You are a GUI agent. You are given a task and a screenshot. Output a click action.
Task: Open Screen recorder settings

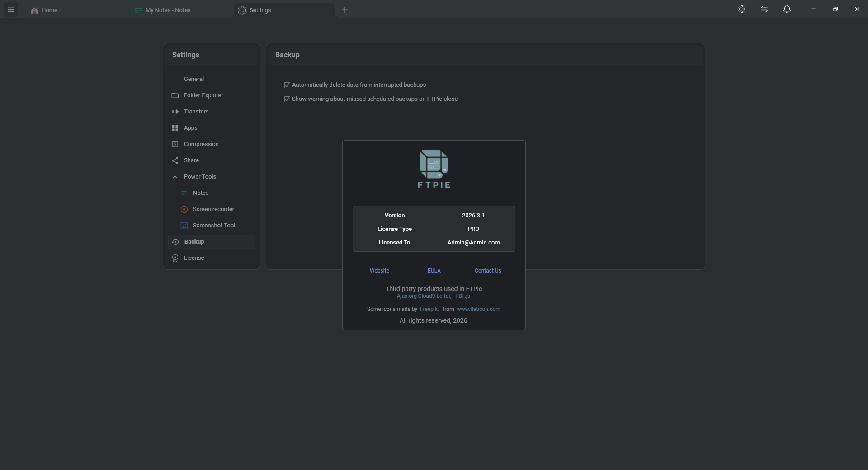[212, 209]
